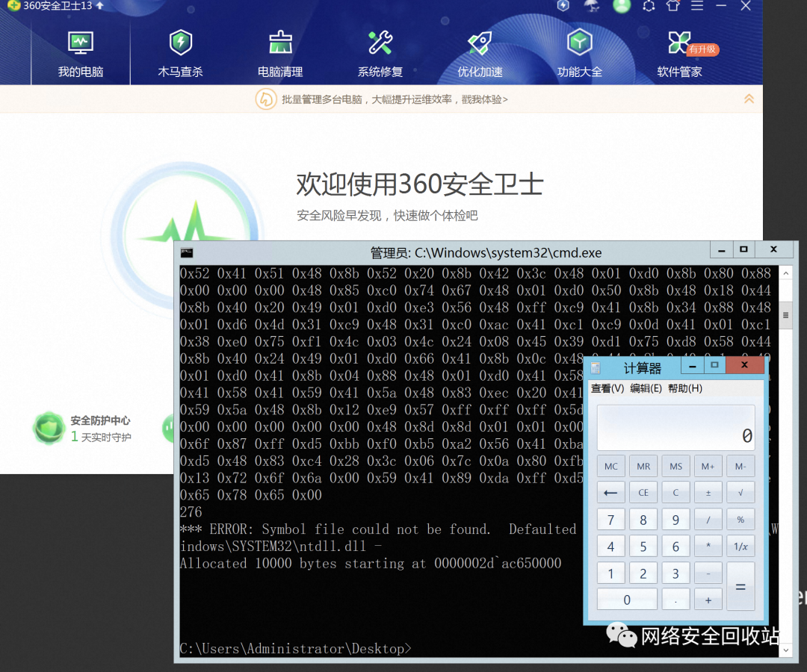This screenshot has width=807, height=672.
Task: Click the upgrade arrow beside 360安全卫士13
Action: pos(100,5)
